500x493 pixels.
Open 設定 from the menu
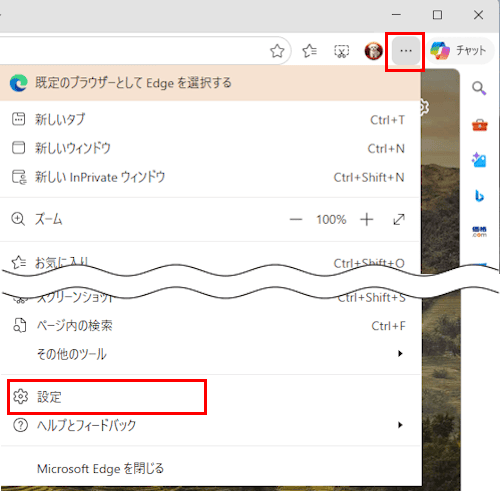210,397
